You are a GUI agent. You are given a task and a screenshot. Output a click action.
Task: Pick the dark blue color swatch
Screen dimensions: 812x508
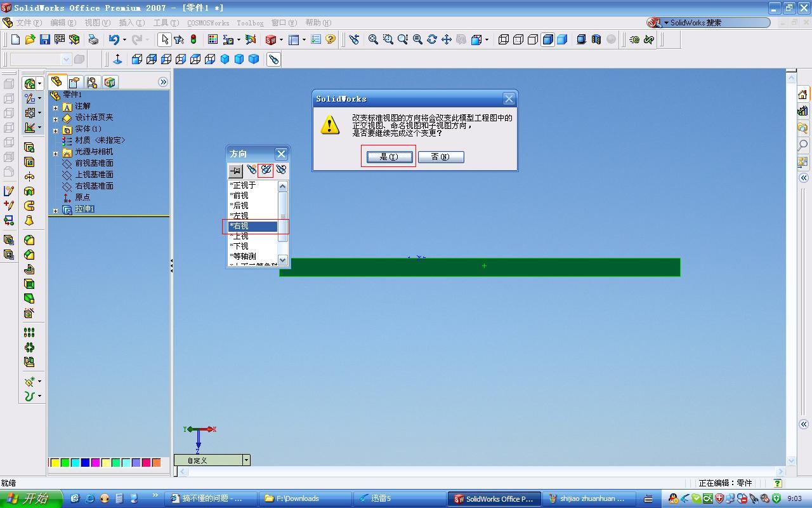tap(86, 463)
